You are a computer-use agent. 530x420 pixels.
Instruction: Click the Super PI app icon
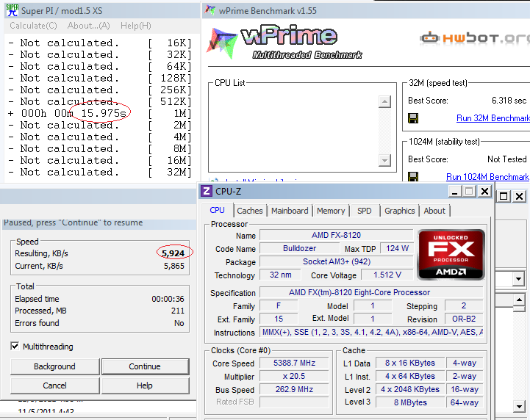12,10
